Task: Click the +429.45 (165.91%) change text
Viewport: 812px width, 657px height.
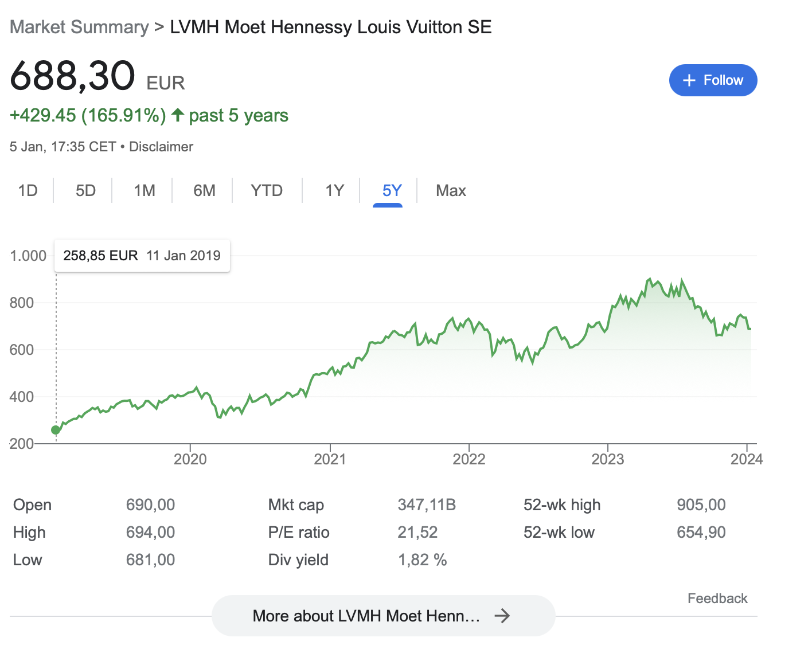Action: pos(88,115)
